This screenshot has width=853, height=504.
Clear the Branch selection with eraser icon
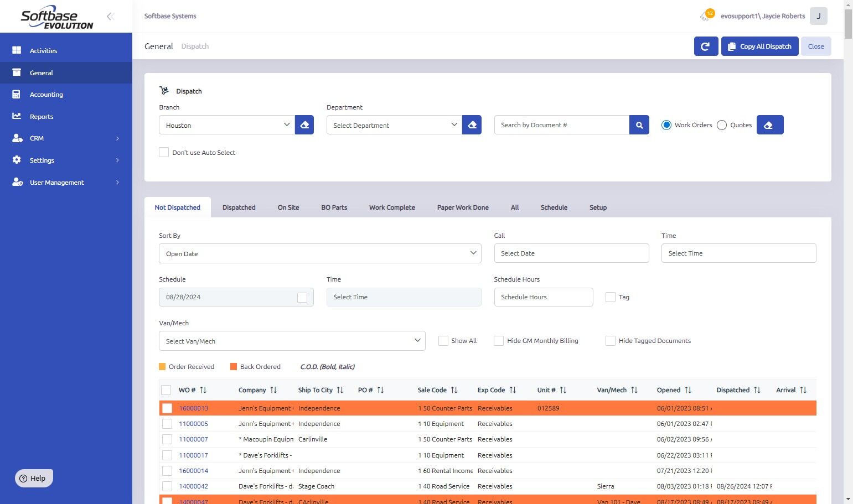(x=304, y=125)
